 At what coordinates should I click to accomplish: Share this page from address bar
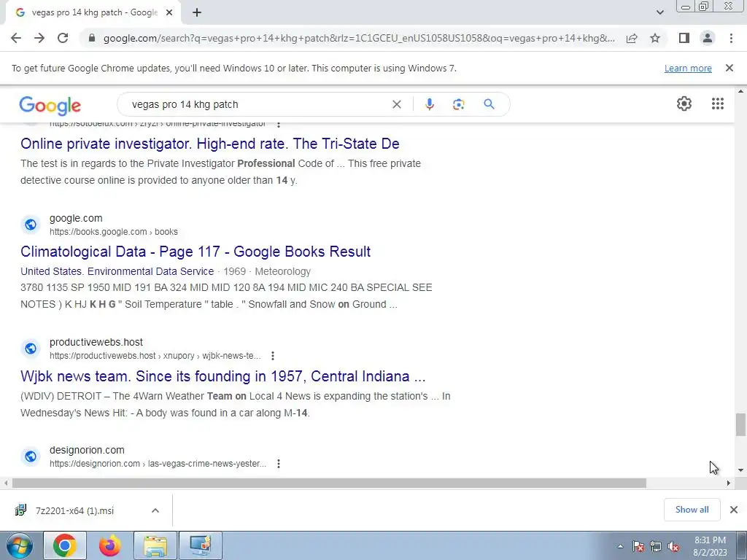[x=632, y=38]
